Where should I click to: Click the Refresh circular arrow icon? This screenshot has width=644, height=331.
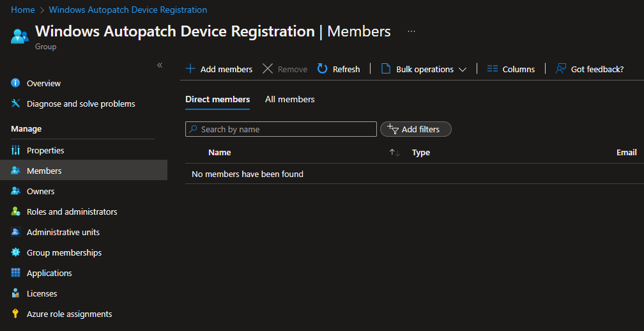[323, 68]
